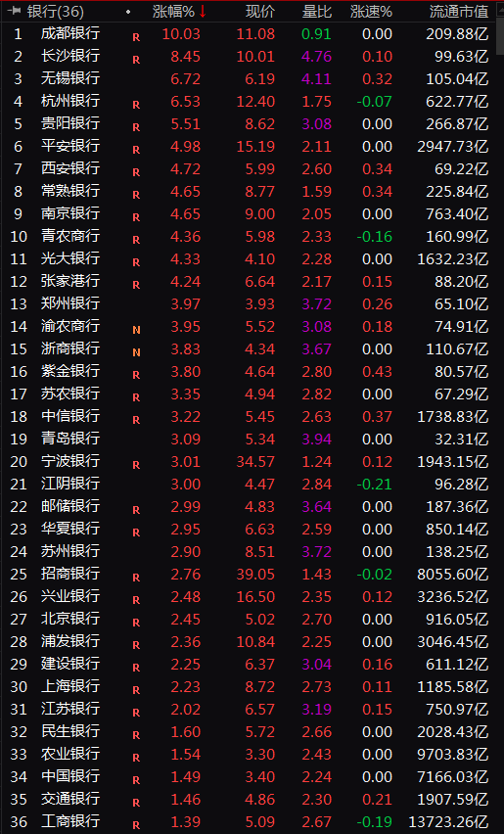Viewport: 504px width, 834px height.
Task: Click the R marker beside 成都银行
Action: pyautogui.click(x=136, y=37)
